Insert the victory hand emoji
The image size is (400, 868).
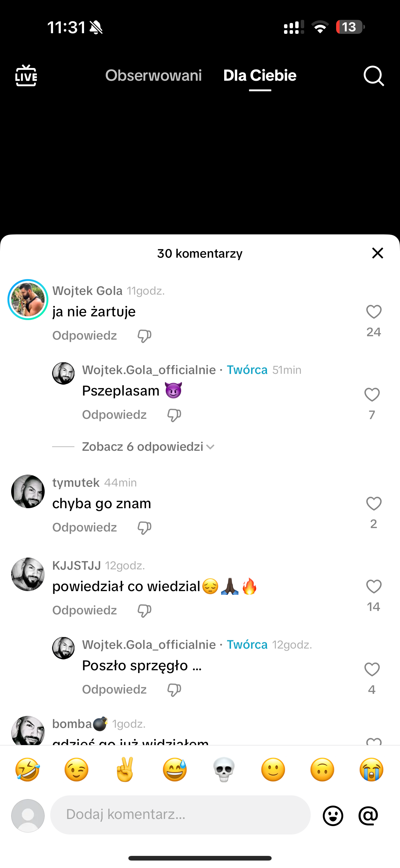(125, 770)
